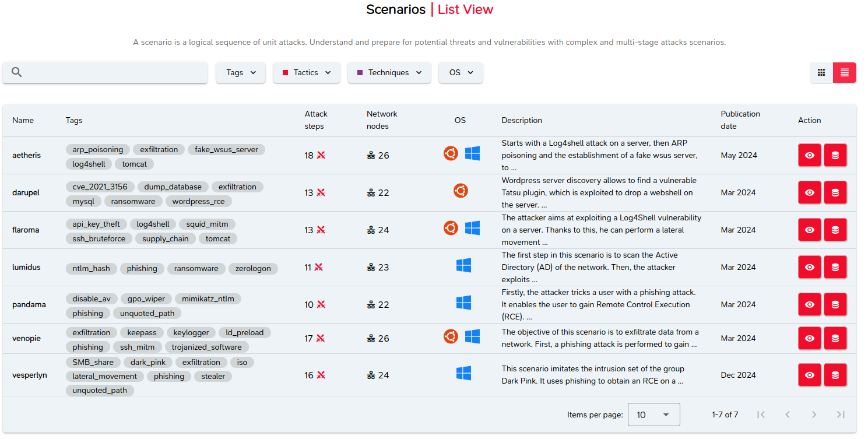Click network nodes icon in aetheris row
The height and width of the screenshot is (439, 868).
click(x=371, y=156)
